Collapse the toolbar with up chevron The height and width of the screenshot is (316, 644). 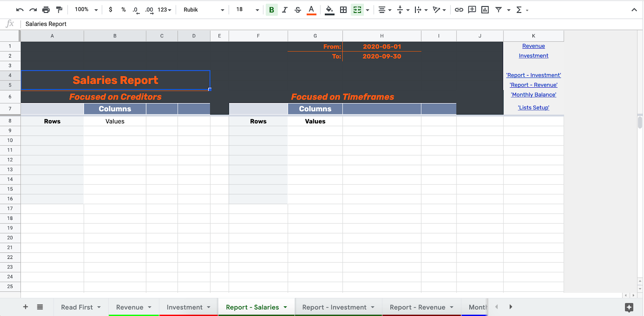634,10
